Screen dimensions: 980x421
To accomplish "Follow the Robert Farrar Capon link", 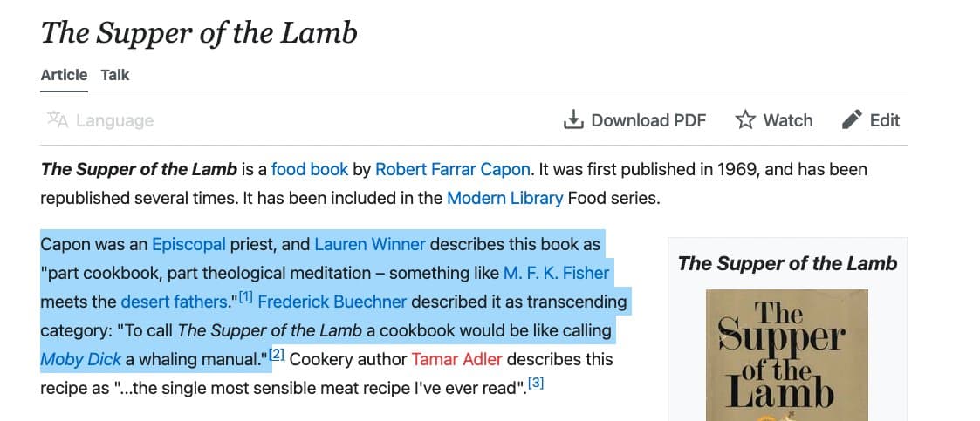I will tap(452, 169).
